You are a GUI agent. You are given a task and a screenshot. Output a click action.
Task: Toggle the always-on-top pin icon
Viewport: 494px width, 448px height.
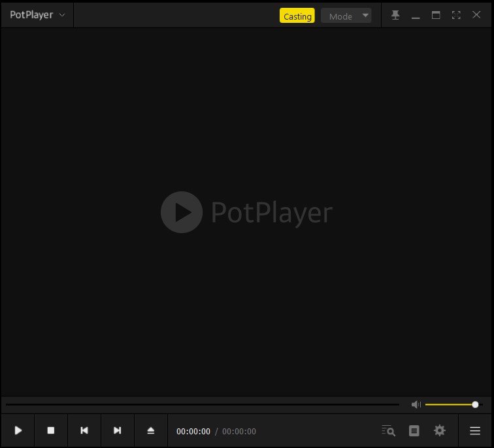pyautogui.click(x=395, y=15)
